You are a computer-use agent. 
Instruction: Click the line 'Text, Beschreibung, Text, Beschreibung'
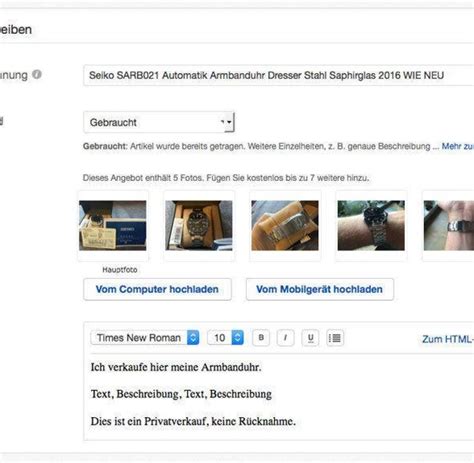pyautogui.click(x=181, y=394)
